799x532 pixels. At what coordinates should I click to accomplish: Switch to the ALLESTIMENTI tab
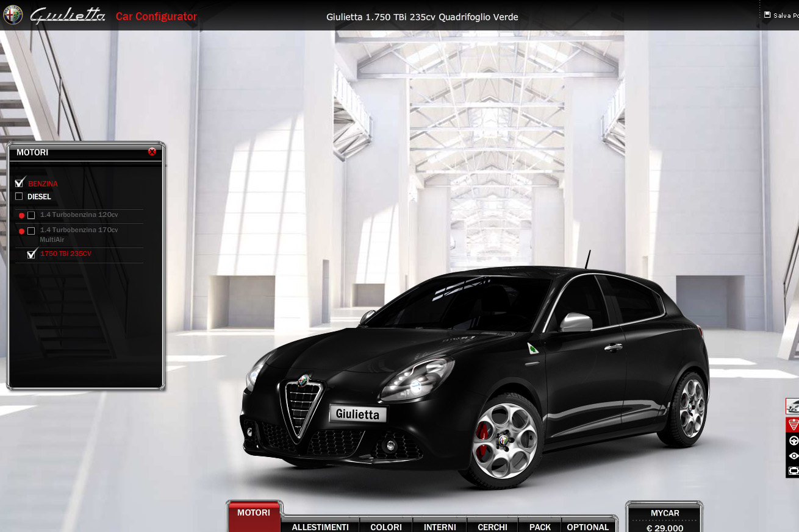320,527
